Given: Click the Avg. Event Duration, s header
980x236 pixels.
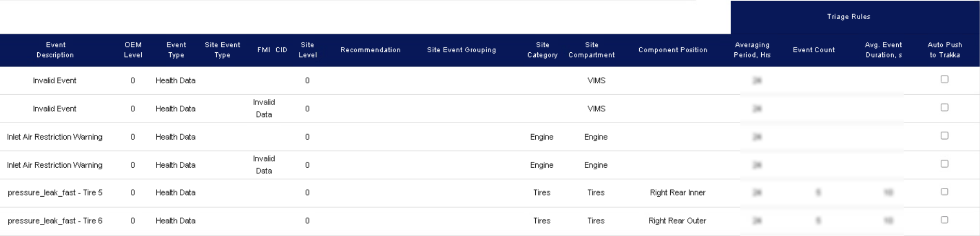Looking at the screenshot, I should click(x=883, y=50).
